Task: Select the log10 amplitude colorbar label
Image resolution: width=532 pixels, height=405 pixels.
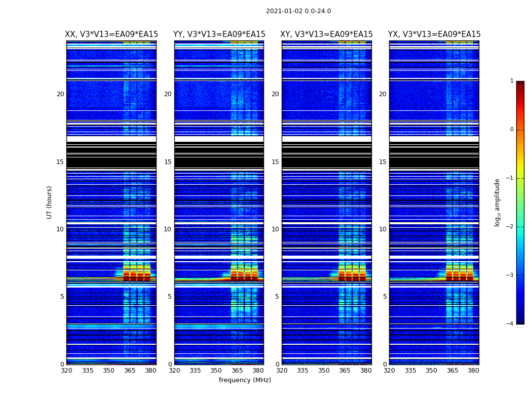Action: pyautogui.click(x=498, y=202)
